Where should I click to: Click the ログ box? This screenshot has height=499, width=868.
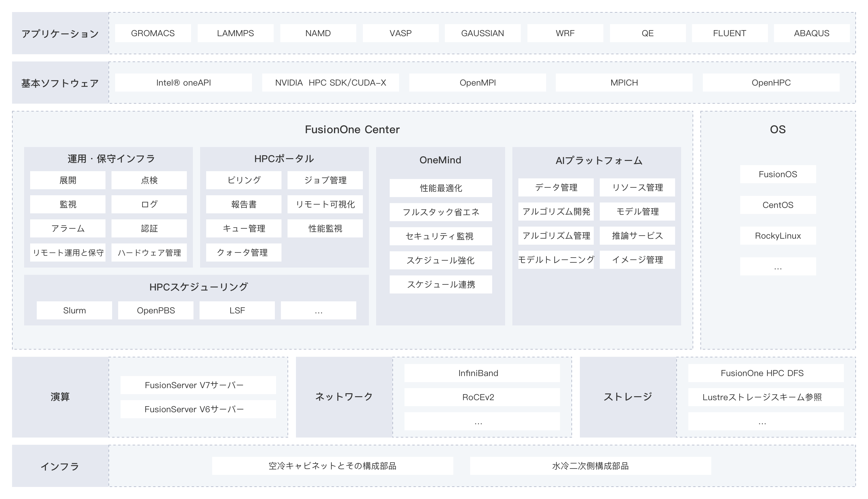(149, 204)
